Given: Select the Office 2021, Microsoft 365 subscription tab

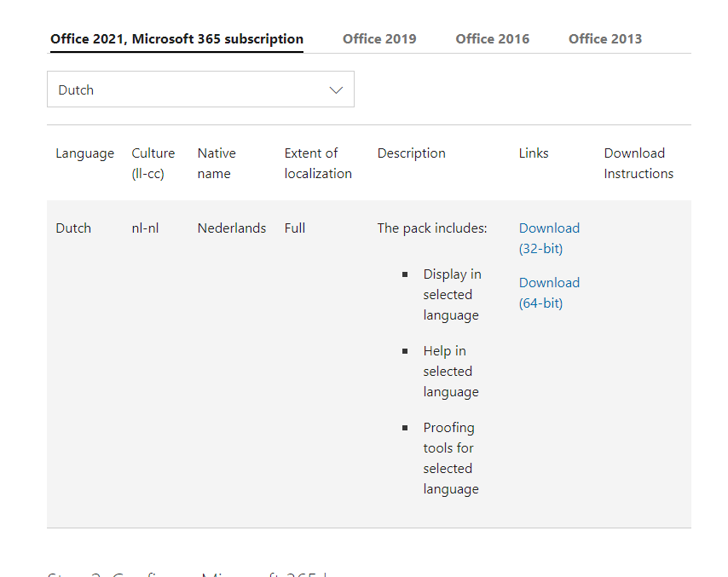Looking at the screenshot, I should point(176,39).
